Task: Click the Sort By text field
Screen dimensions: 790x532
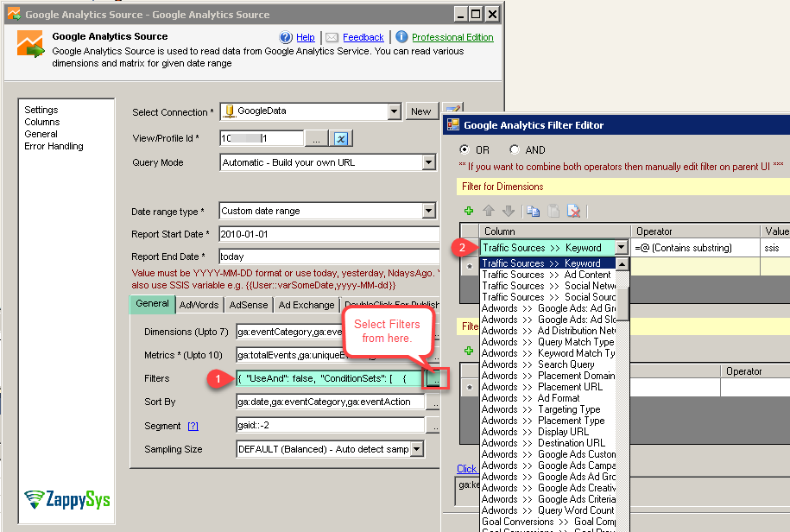Action: [330, 402]
